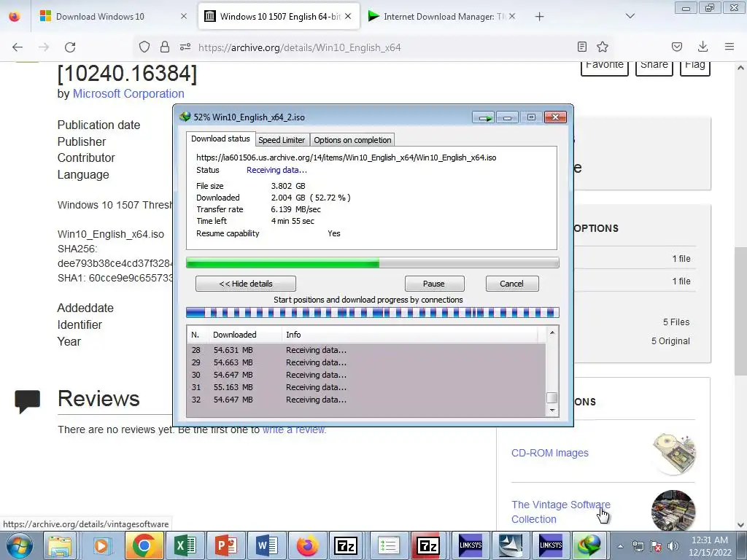Click the Flag button on archive.org
Image resolution: width=747 pixels, height=560 pixels.
[695, 66]
